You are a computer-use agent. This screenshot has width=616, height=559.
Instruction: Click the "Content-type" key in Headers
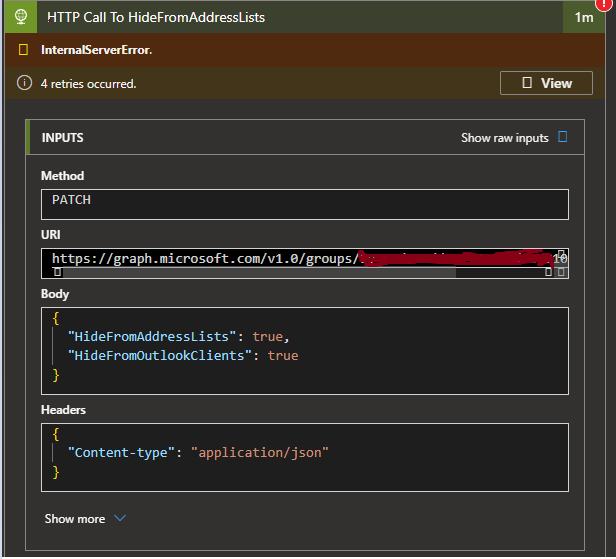121,453
